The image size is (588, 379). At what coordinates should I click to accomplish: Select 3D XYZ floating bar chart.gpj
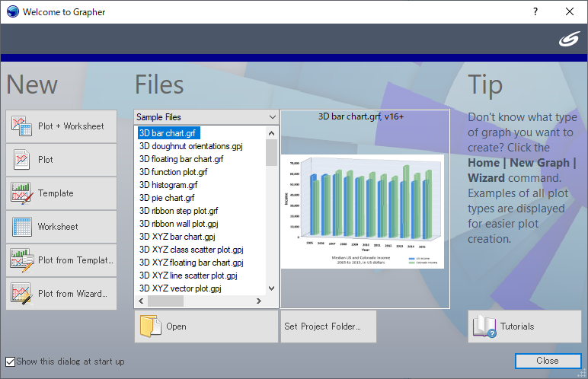tap(191, 263)
